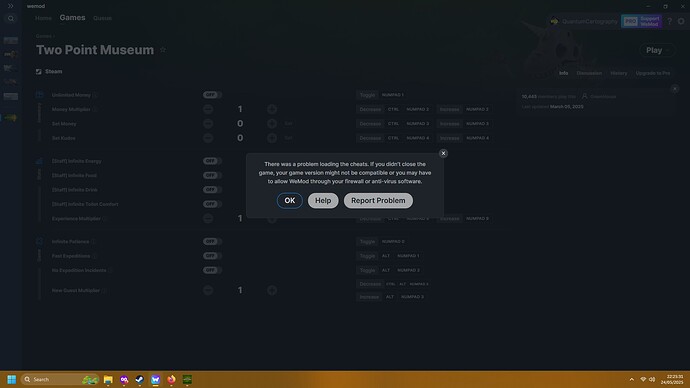Click the PRO Support WeMod button
Image resolution: width=690 pixels, height=388 pixels.
[641, 21]
